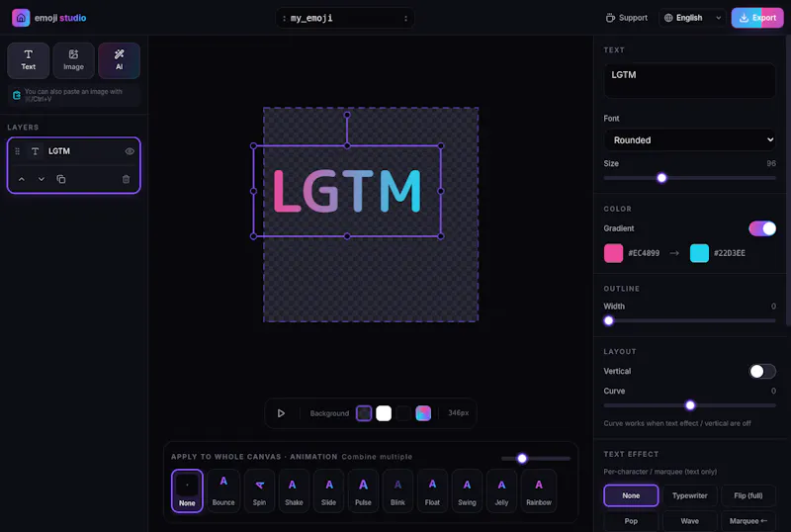This screenshot has width=791, height=532.
Task: Click the Export button
Action: tap(757, 18)
